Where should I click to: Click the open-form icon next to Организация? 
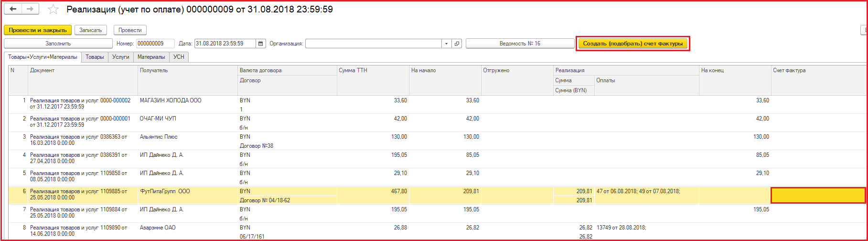click(x=457, y=44)
